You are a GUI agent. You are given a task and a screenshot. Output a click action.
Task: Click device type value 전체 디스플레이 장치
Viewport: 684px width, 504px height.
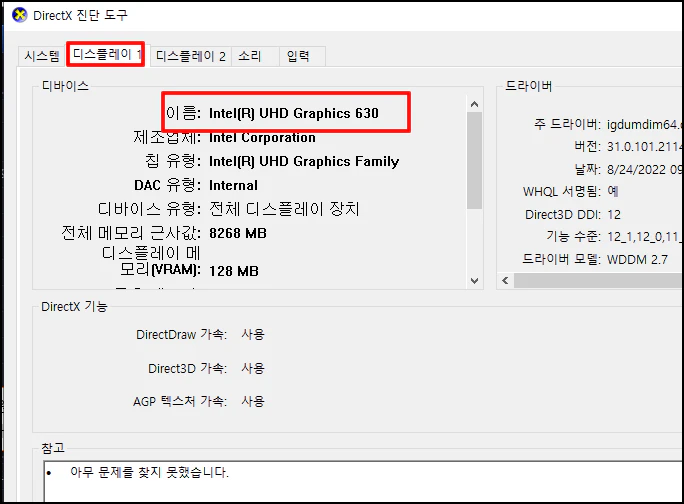coord(284,209)
